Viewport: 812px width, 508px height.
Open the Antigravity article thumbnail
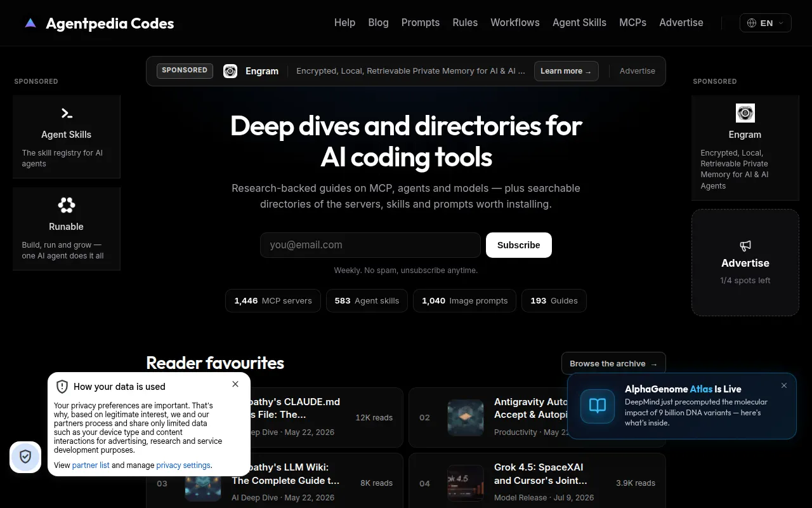(466, 418)
